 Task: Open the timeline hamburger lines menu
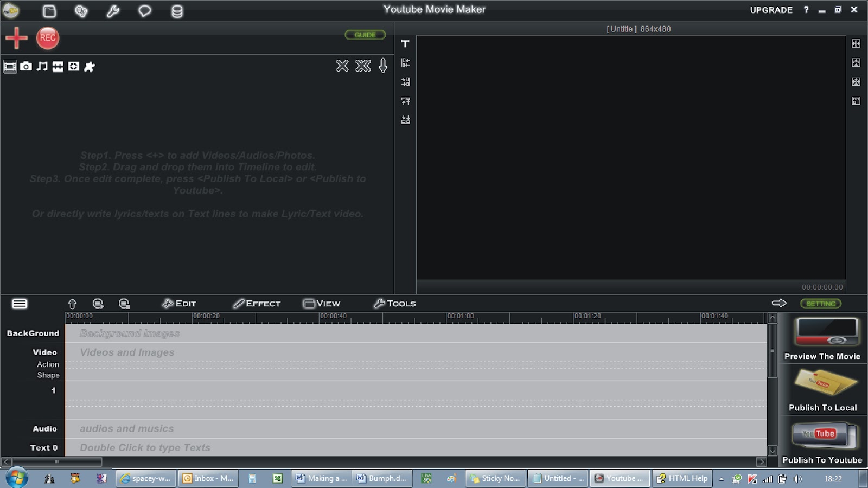pyautogui.click(x=20, y=304)
